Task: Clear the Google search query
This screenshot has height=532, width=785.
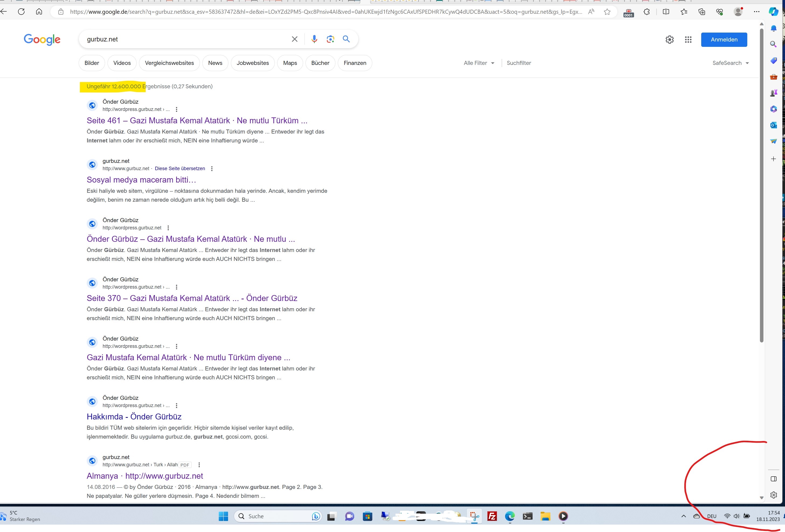Action: click(294, 39)
